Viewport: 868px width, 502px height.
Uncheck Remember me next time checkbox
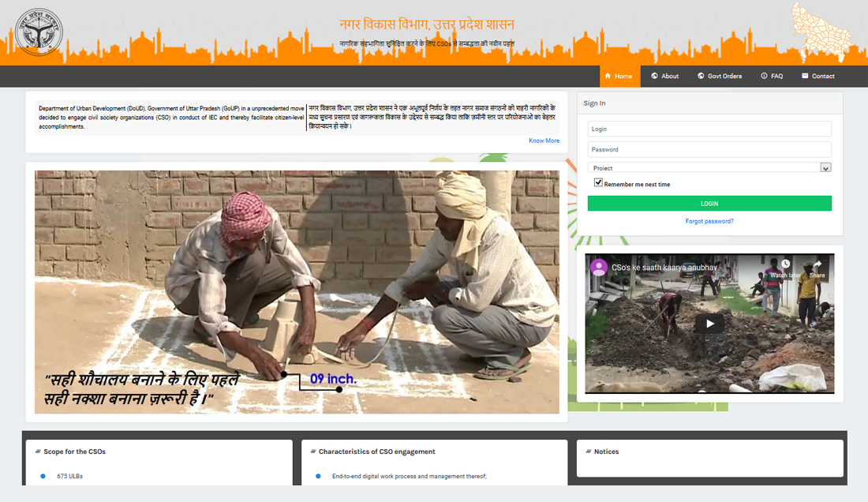pyautogui.click(x=598, y=183)
